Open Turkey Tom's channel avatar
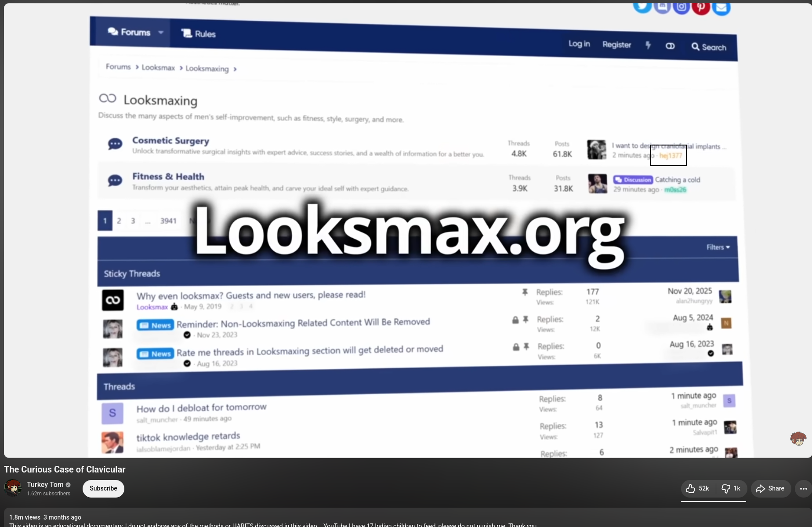Image resolution: width=812 pixels, height=527 pixels. click(13, 488)
